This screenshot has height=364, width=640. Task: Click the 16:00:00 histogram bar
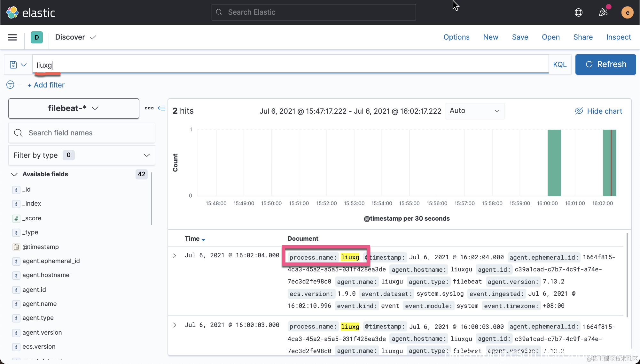pyautogui.click(x=554, y=163)
